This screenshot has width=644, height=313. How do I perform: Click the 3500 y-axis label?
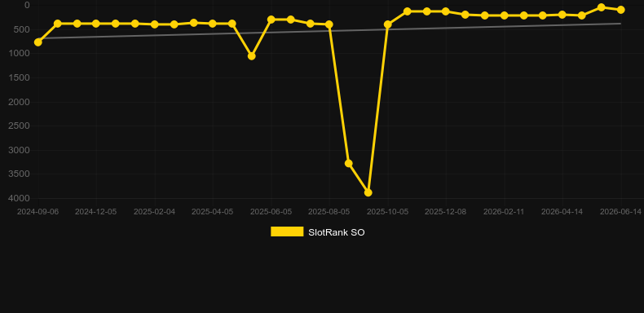point(20,174)
